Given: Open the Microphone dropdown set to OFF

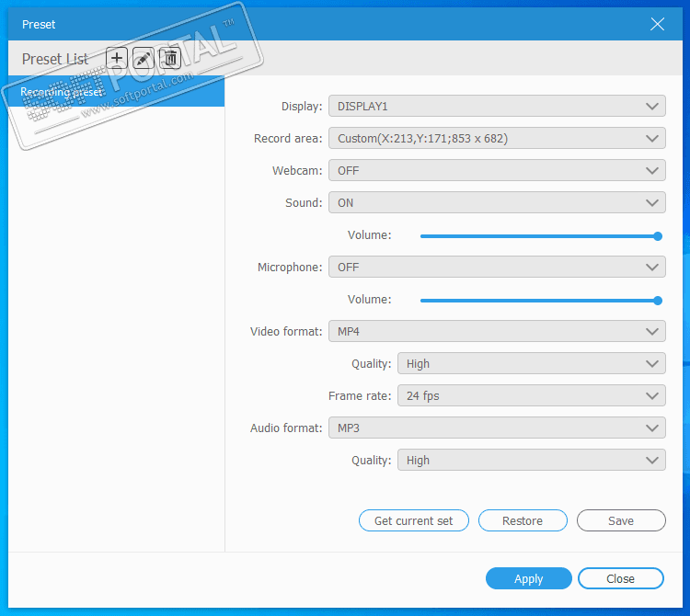Looking at the screenshot, I should (497, 267).
